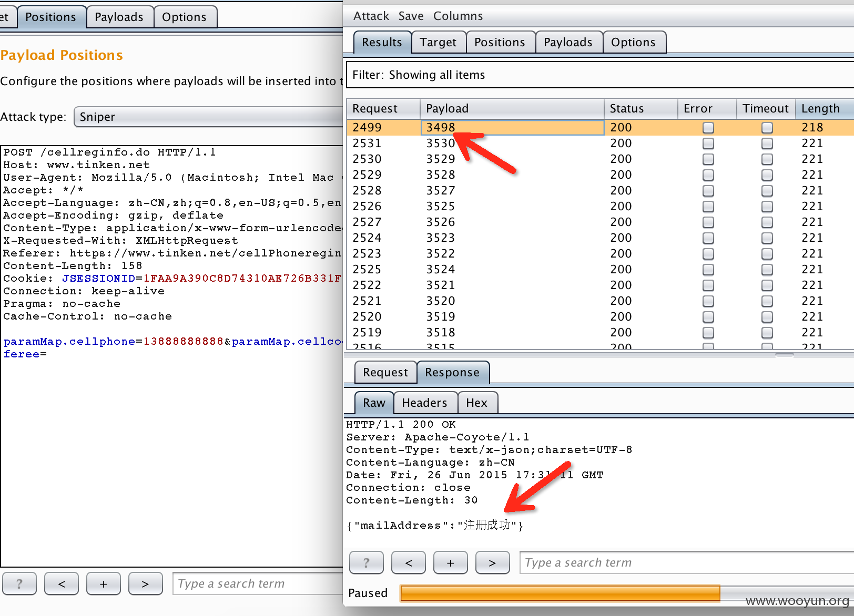
Task: Select Options tab in the Intruder window
Action: coord(184,17)
